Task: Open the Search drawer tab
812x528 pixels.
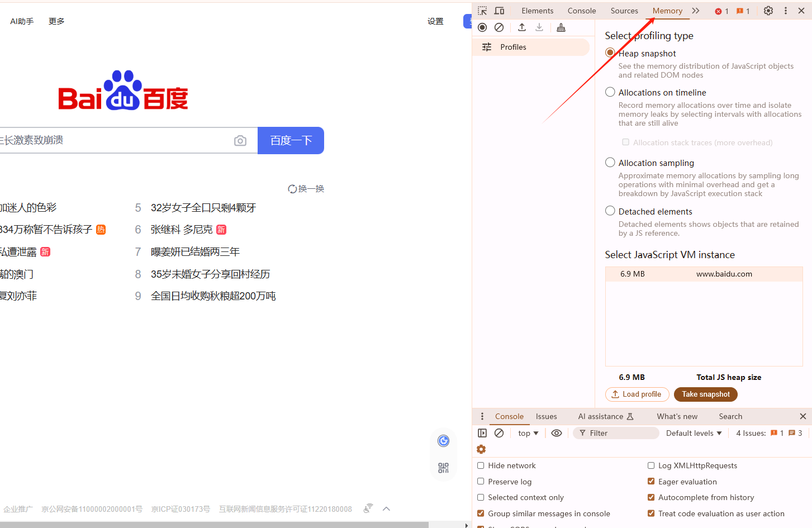Action: tap(730, 416)
